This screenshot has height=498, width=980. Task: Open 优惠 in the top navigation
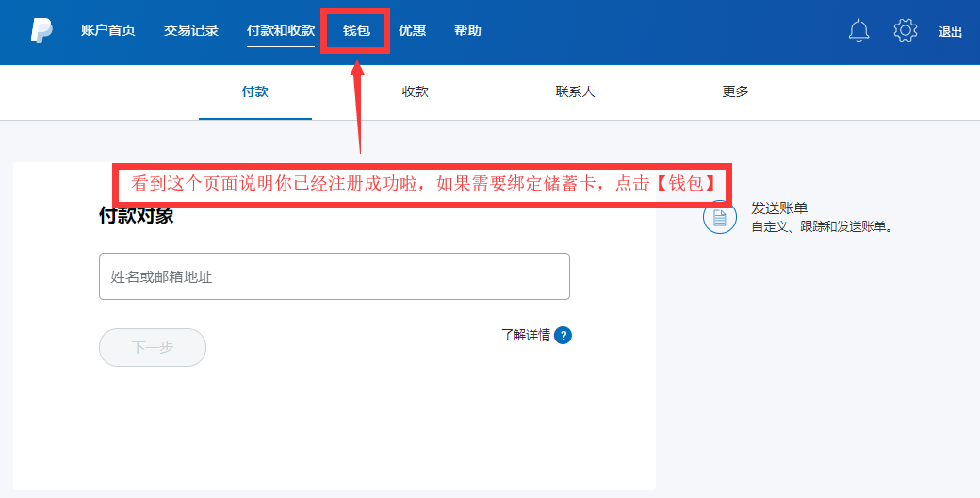point(413,31)
